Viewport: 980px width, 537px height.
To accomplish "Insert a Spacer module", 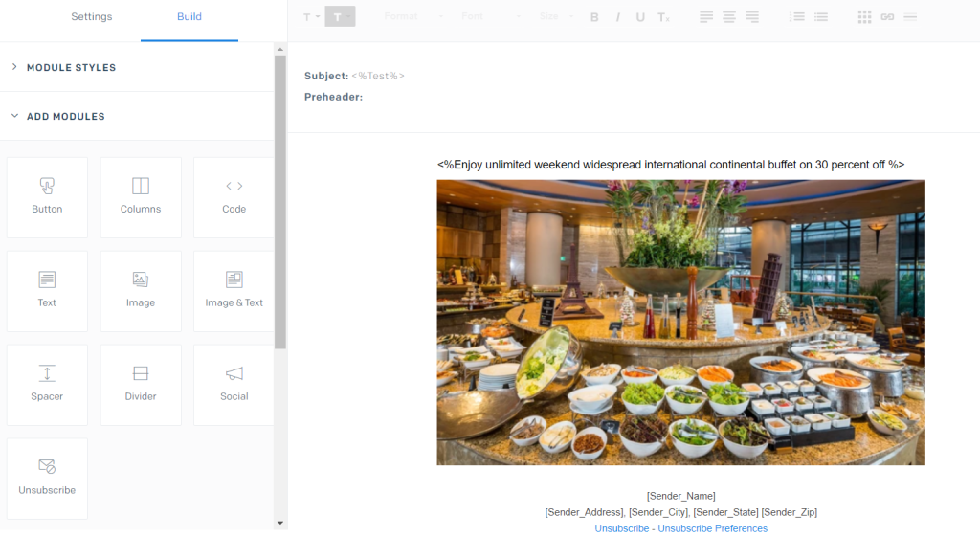I will pos(47,385).
